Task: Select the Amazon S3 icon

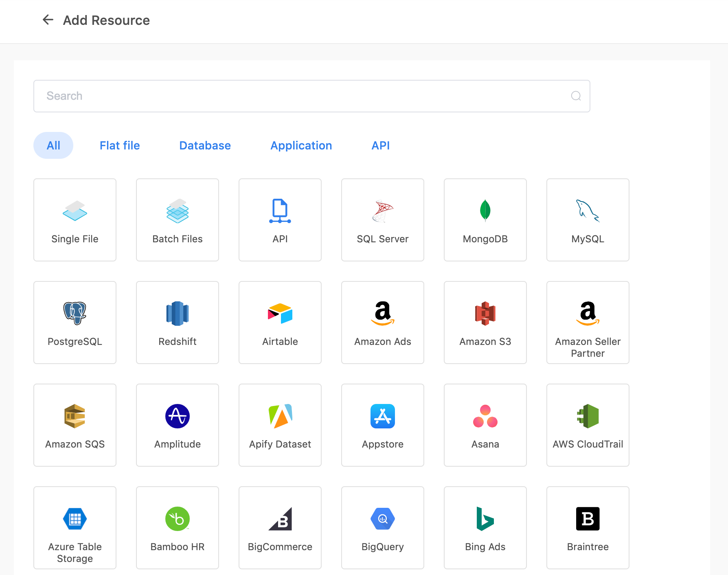Action: [485, 313]
